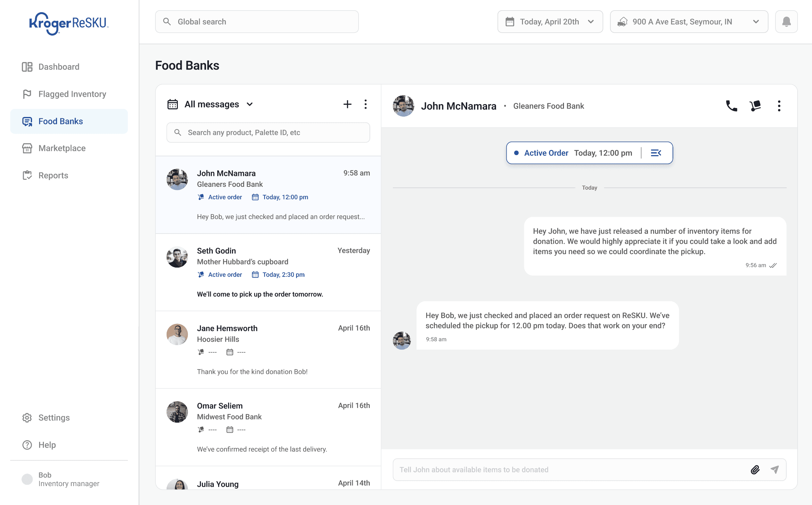Click the plus icon to start a new message

point(347,104)
